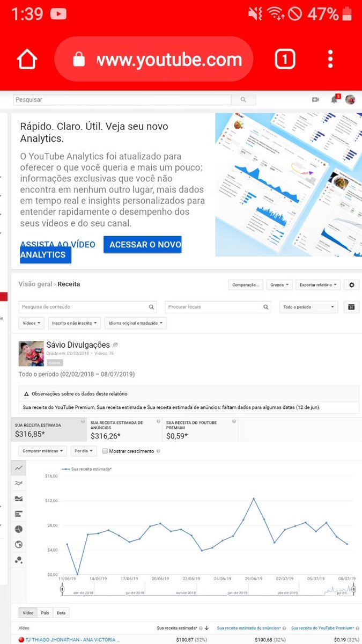This screenshot has height=644, width=362.
Task: Open the Analytics settings gear
Action: coord(352,285)
